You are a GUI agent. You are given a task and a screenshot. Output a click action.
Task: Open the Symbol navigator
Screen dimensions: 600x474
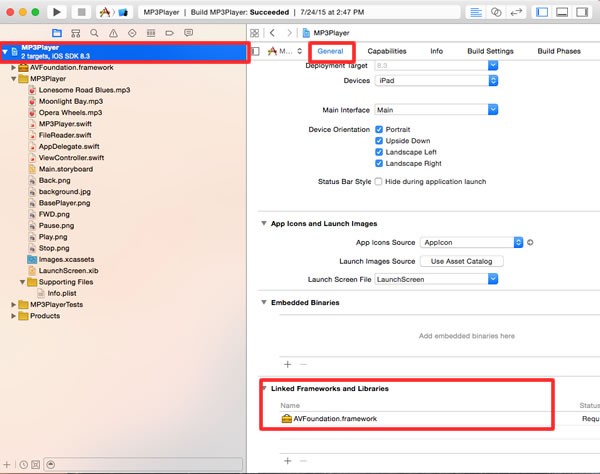(76, 33)
